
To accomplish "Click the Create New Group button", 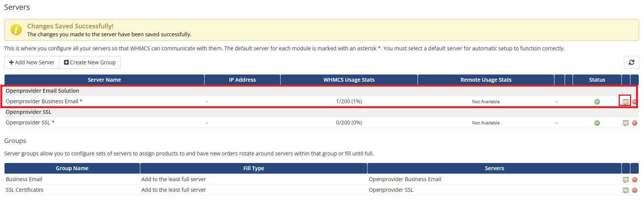I will 90,62.
